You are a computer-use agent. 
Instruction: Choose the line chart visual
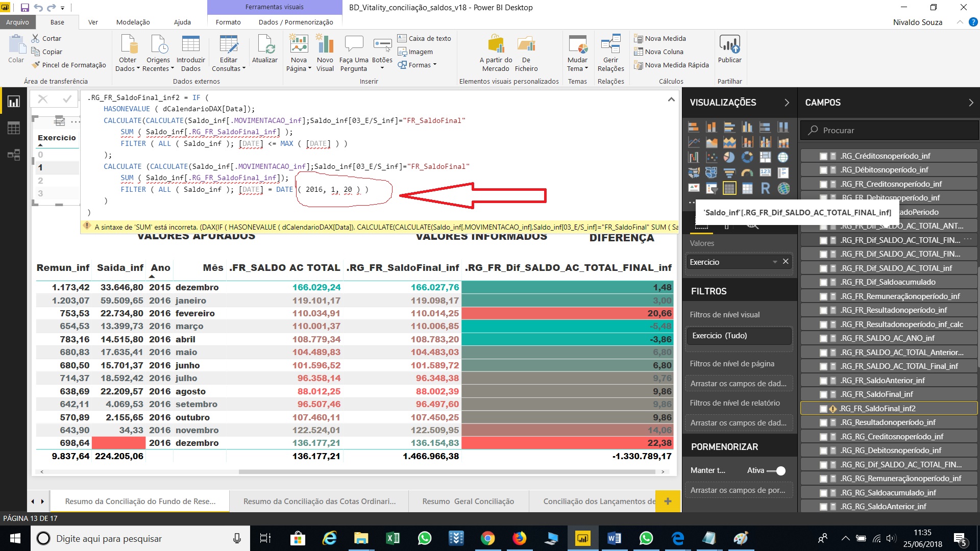click(x=693, y=142)
